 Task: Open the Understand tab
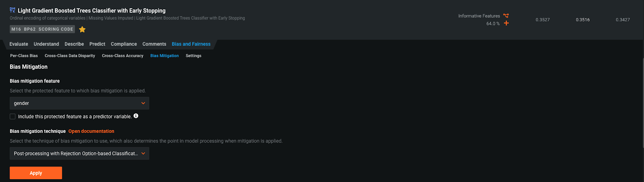pyautogui.click(x=46, y=44)
